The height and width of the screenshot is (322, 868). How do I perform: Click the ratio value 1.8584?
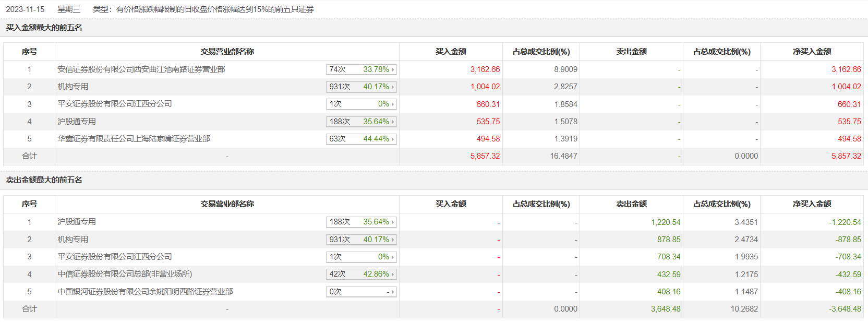point(565,104)
